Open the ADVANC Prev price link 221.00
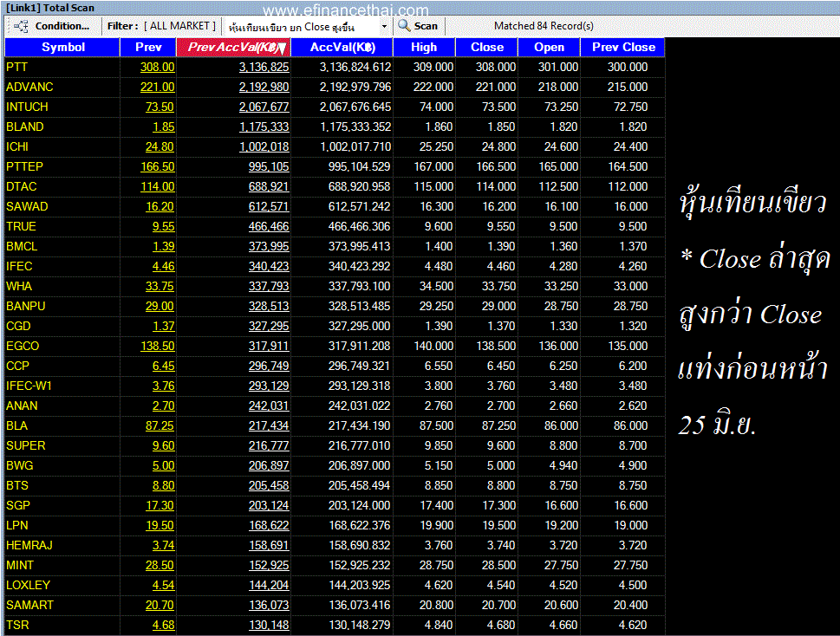 tap(158, 87)
